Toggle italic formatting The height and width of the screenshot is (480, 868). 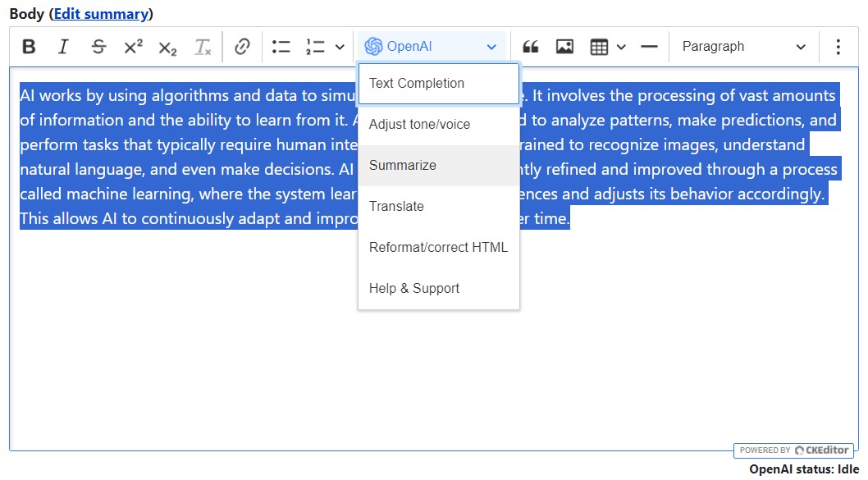[64, 47]
